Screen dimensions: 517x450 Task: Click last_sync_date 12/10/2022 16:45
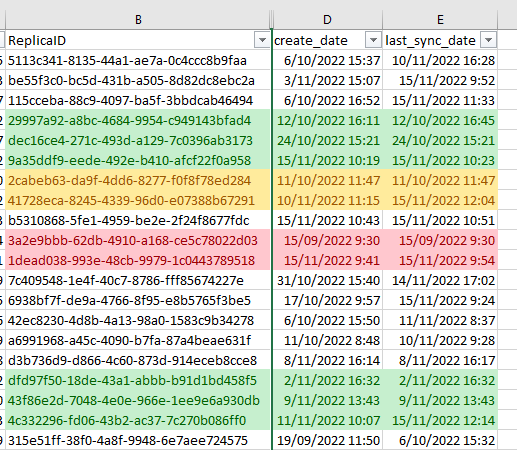coord(440,120)
